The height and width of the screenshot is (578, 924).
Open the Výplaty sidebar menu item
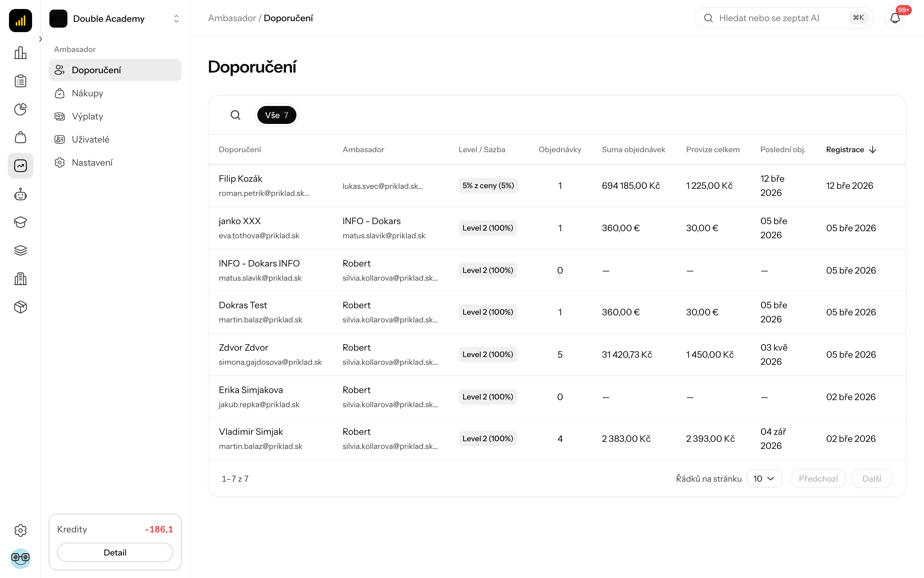[115, 116]
